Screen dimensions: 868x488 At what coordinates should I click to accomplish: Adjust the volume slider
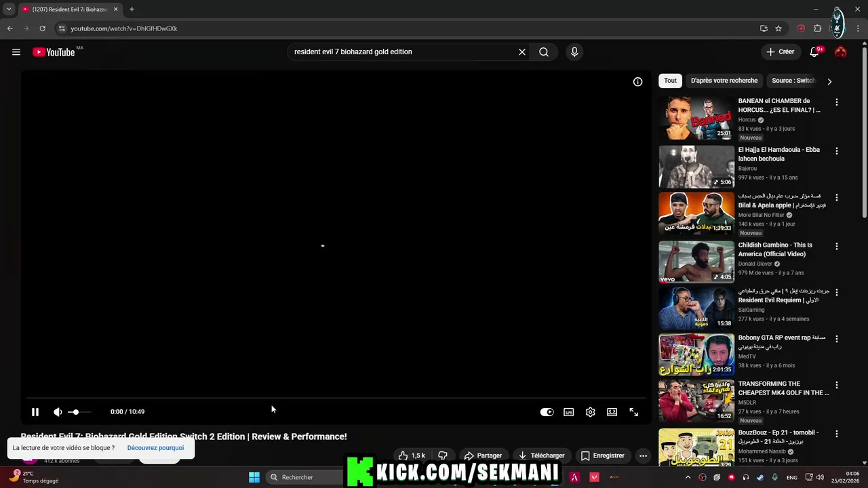point(79,412)
